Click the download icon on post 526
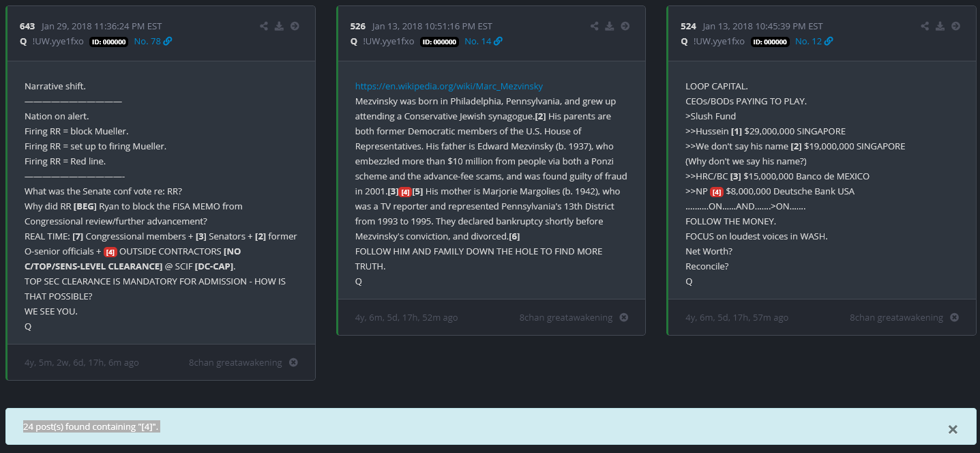 [610, 27]
